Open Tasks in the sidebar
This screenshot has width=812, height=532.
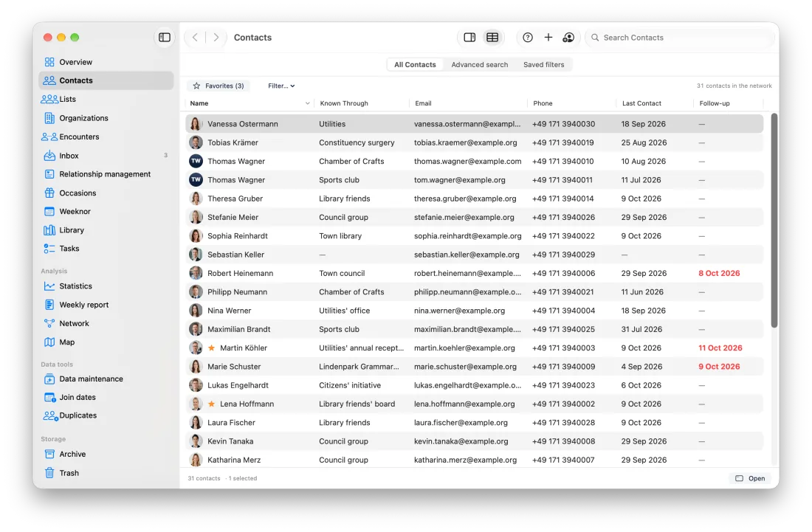106,249
